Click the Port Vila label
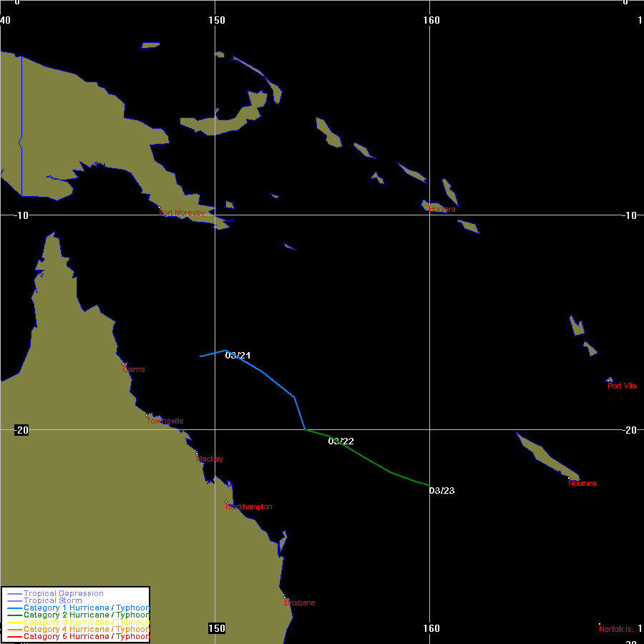 click(622, 386)
